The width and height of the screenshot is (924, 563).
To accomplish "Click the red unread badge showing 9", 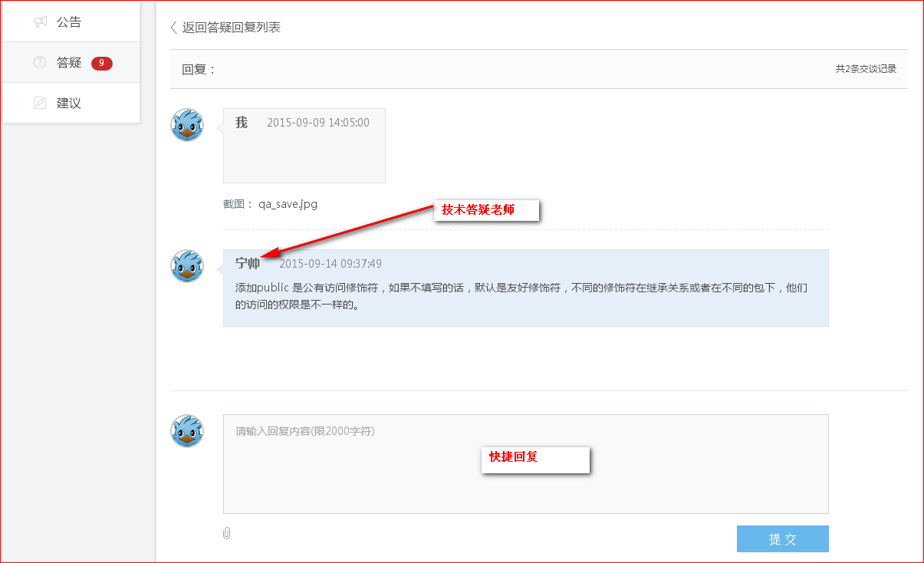I will [101, 63].
